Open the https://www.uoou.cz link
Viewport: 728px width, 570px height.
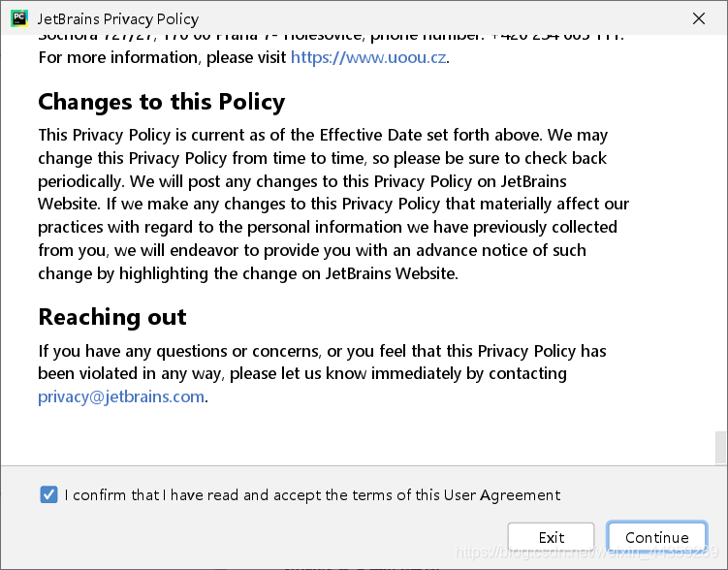[368, 57]
